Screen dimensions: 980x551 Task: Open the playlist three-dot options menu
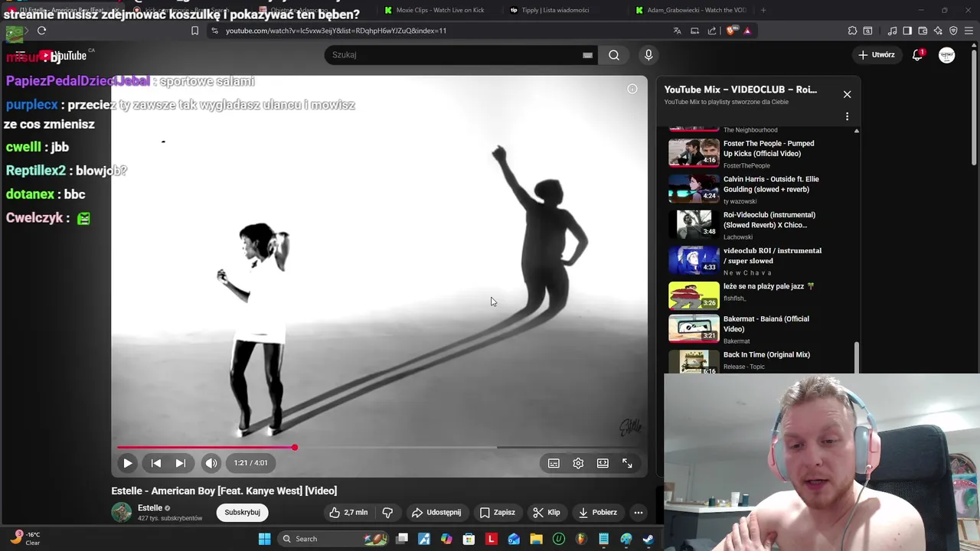click(847, 116)
